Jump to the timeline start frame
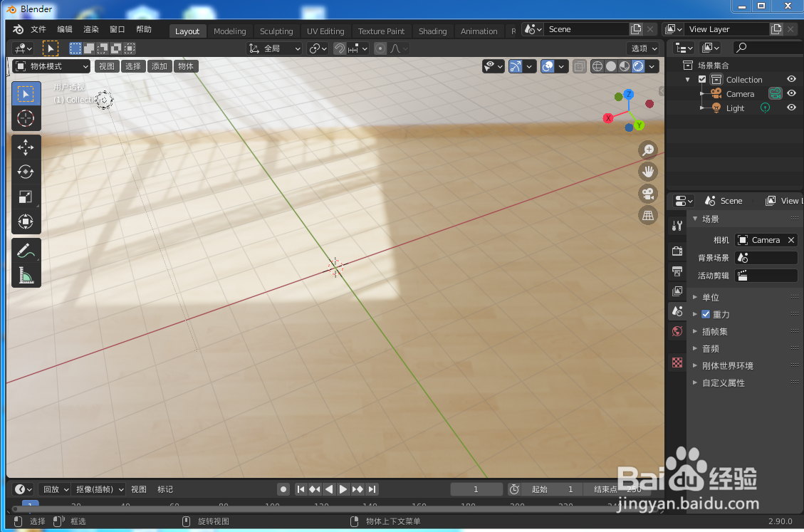This screenshot has height=532, width=804. pos(301,489)
